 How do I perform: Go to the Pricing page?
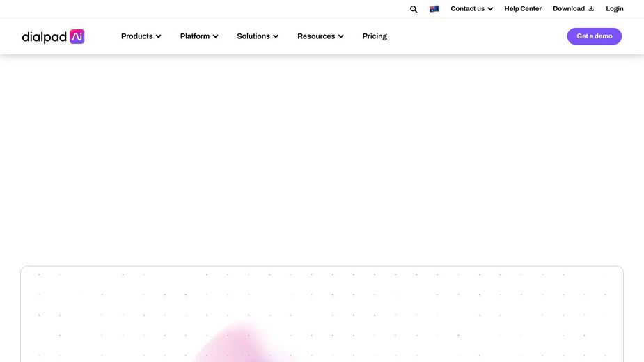(375, 36)
